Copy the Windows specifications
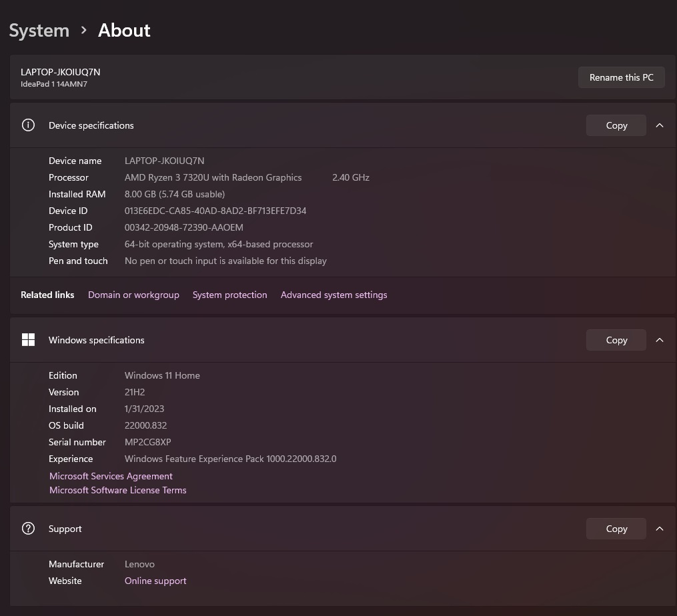The width and height of the screenshot is (677, 616). click(x=616, y=340)
